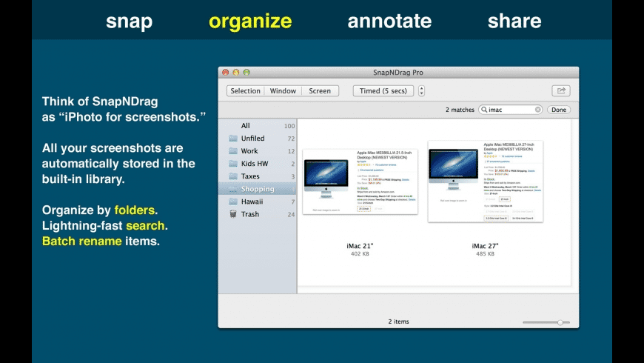
Task: Switch to the snap heading
Action: [x=129, y=21]
